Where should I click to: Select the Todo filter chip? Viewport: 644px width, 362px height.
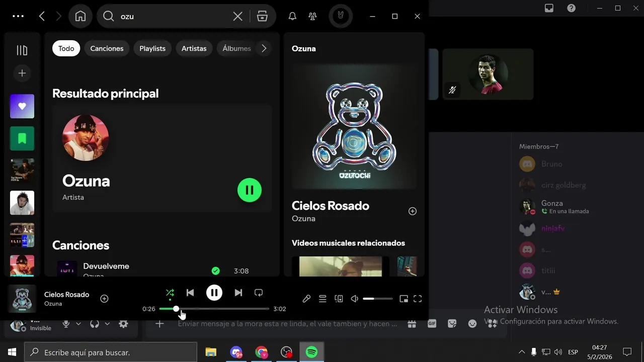[66, 48]
